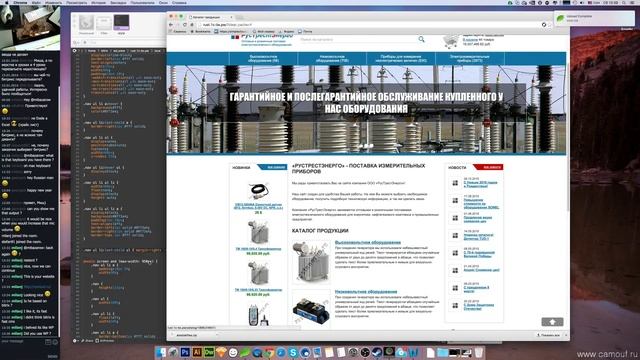The height and width of the screenshot is (360, 640).
Task: Open Приборы для измерения menu item
Action: tap(401, 58)
